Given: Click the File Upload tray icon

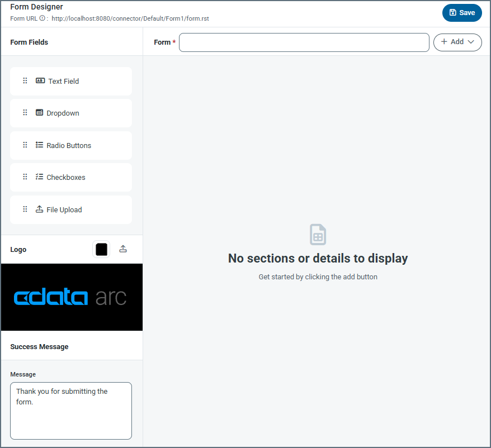Looking at the screenshot, I should pyautogui.click(x=39, y=209).
